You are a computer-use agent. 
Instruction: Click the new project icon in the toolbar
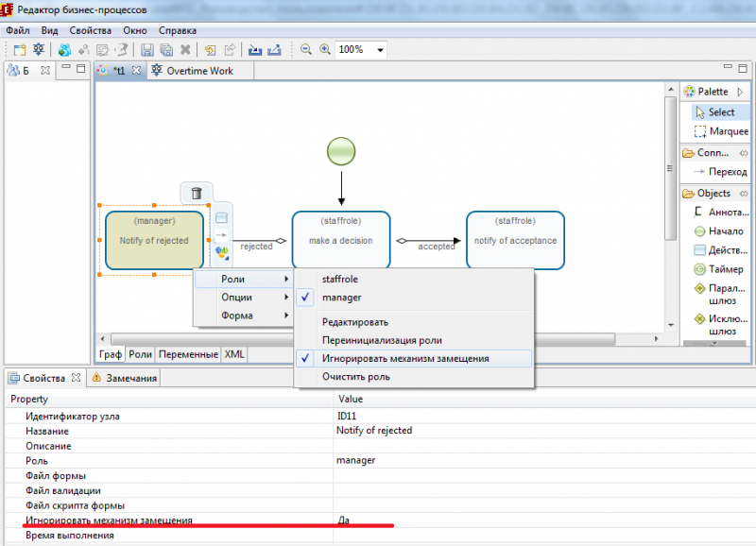tap(18, 49)
